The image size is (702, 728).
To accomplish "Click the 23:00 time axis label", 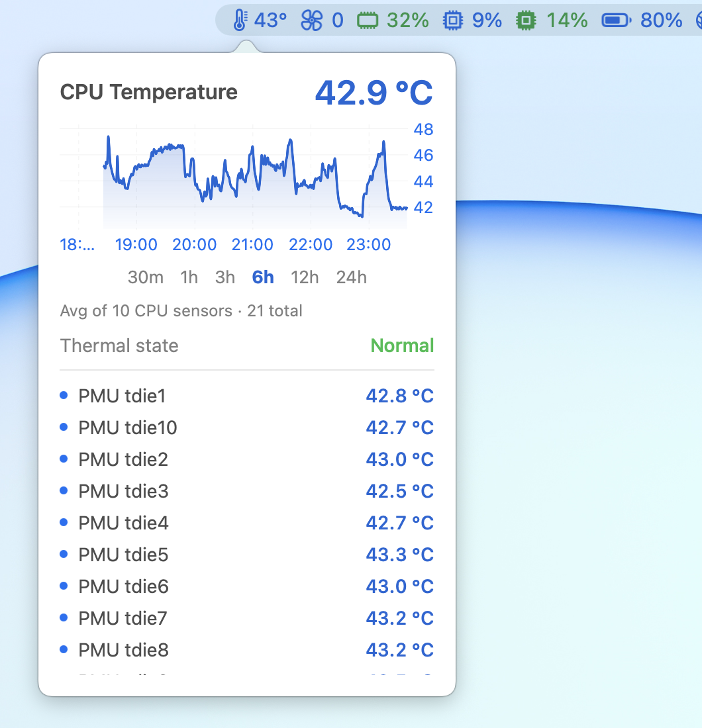I will pos(368,244).
